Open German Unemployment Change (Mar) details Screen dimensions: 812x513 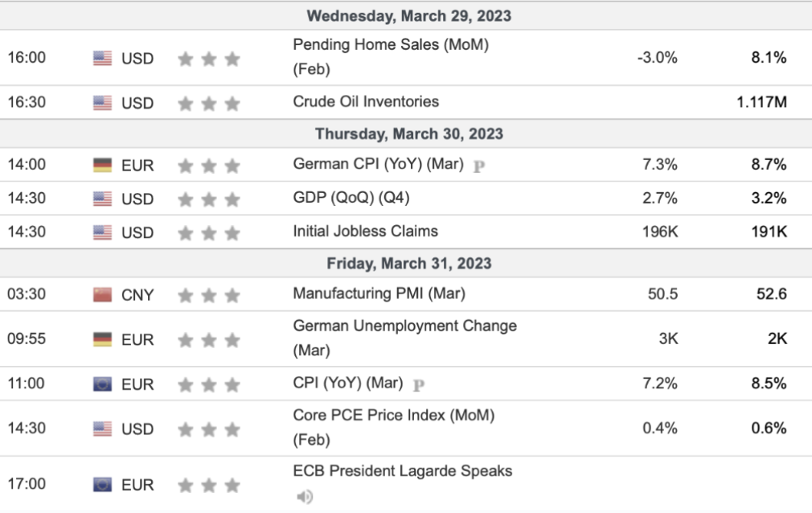coord(405,338)
